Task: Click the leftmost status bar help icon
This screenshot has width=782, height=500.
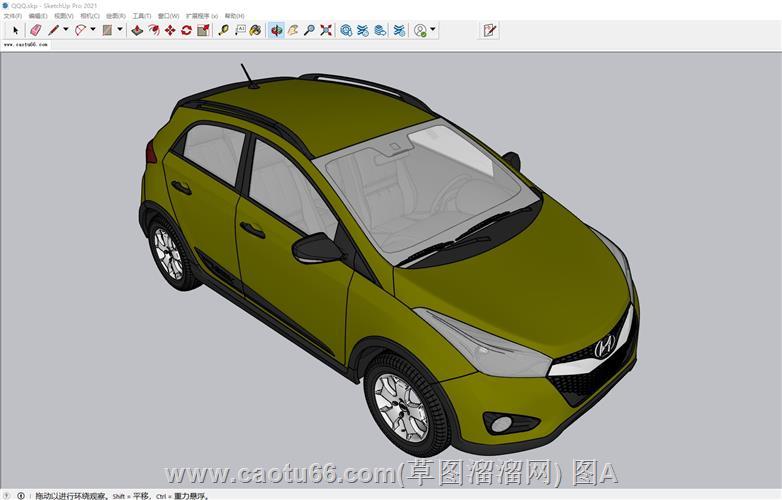Action: pos(6,496)
